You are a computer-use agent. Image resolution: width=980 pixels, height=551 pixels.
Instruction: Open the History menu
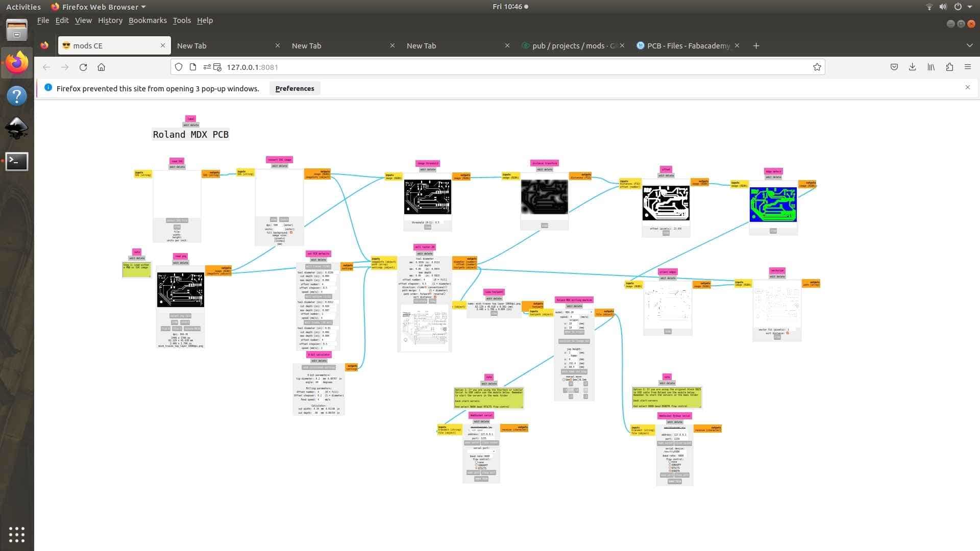pos(110,20)
